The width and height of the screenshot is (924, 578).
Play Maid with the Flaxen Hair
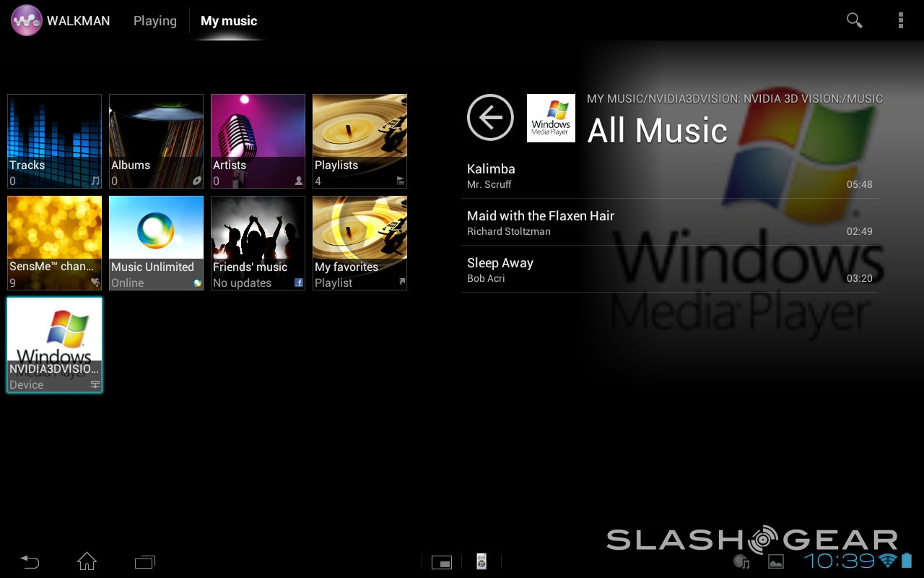click(x=669, y=223)
